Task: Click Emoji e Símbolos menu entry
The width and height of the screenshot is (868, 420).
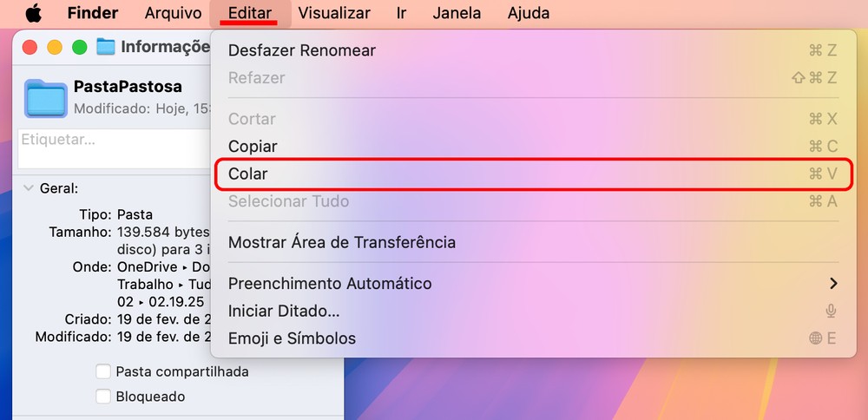Action: pos(292,338)
